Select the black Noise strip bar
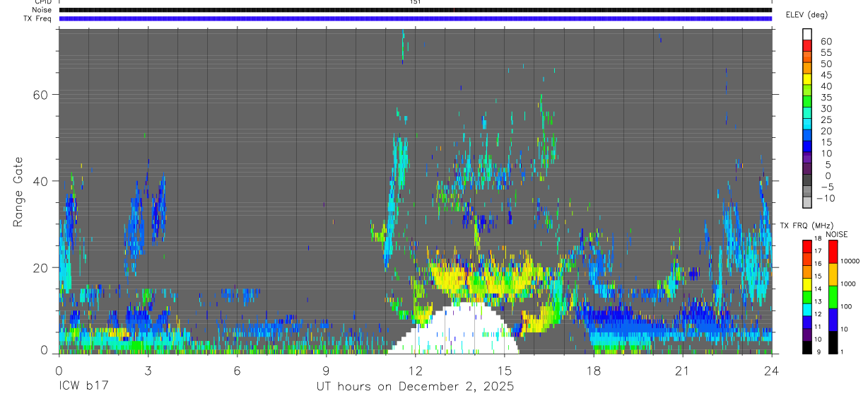Viewport: 868px width, 401px height. (415, 10)
